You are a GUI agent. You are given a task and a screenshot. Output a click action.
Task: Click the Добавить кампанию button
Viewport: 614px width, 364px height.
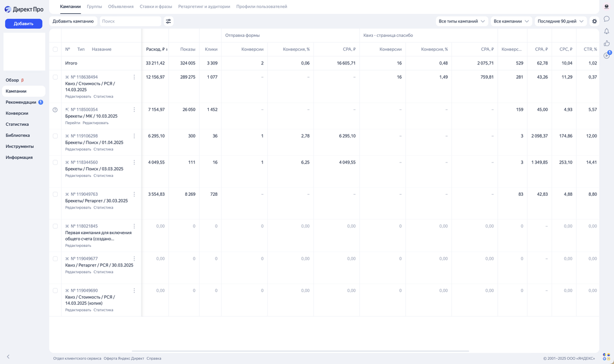tap(73, 21)
